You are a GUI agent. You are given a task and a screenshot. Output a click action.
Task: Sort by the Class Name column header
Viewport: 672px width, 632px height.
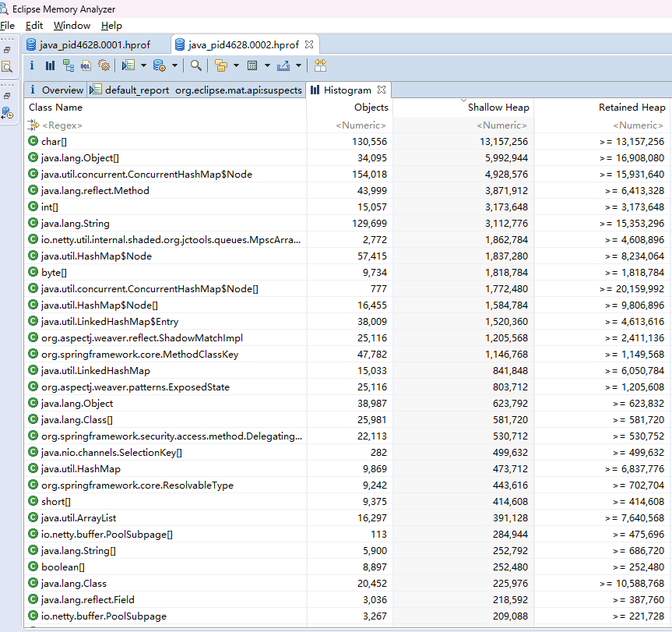165,108
